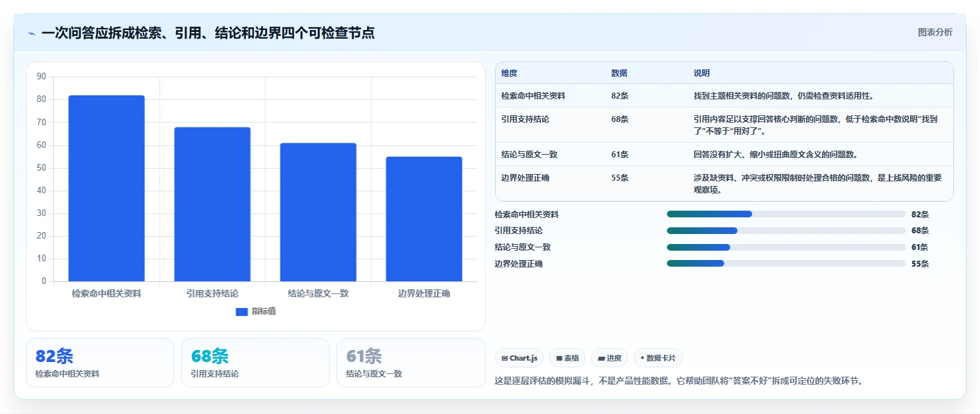Toggle the 指标值 legend swatch

click(x=242, y=311)
